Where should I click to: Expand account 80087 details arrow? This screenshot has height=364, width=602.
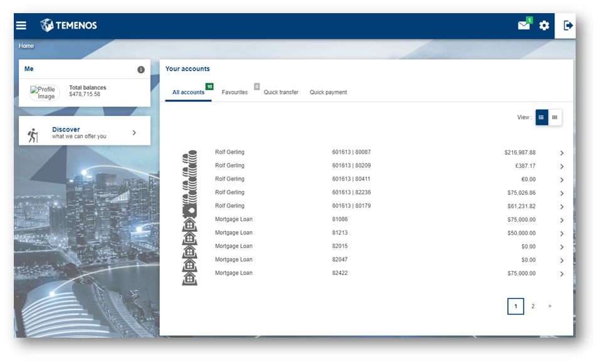tap(562, 153)
